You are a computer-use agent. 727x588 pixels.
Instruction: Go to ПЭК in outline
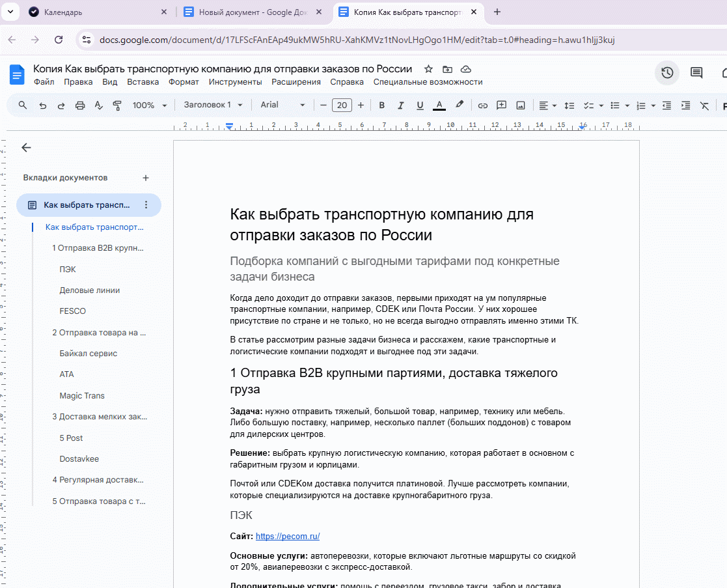[68, 270]
